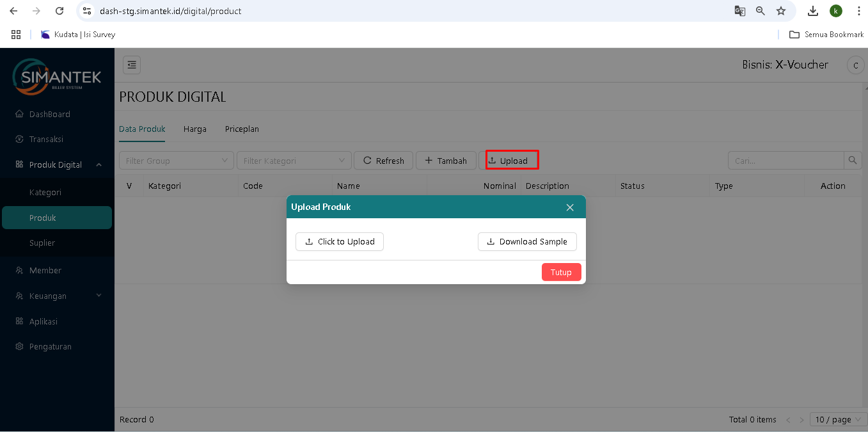Collapse the Produk Digital sidebar menu
This screenshot has height=432, width=868.
57,164
